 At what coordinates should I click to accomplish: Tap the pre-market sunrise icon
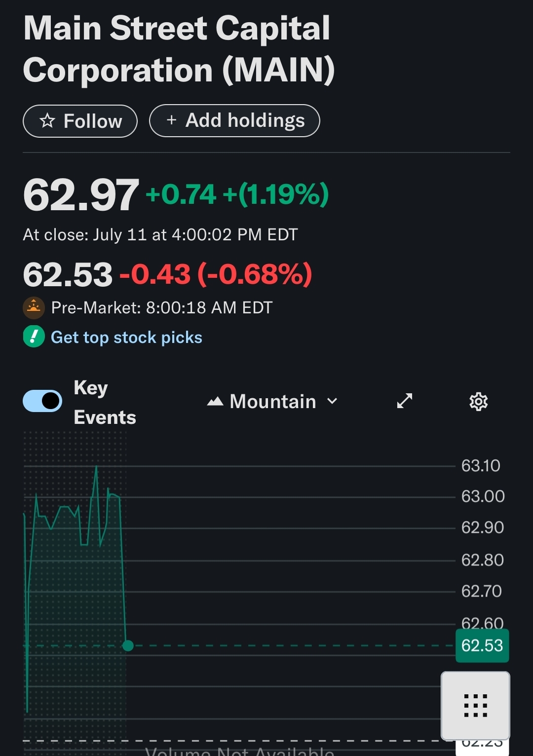coord(34,308)
